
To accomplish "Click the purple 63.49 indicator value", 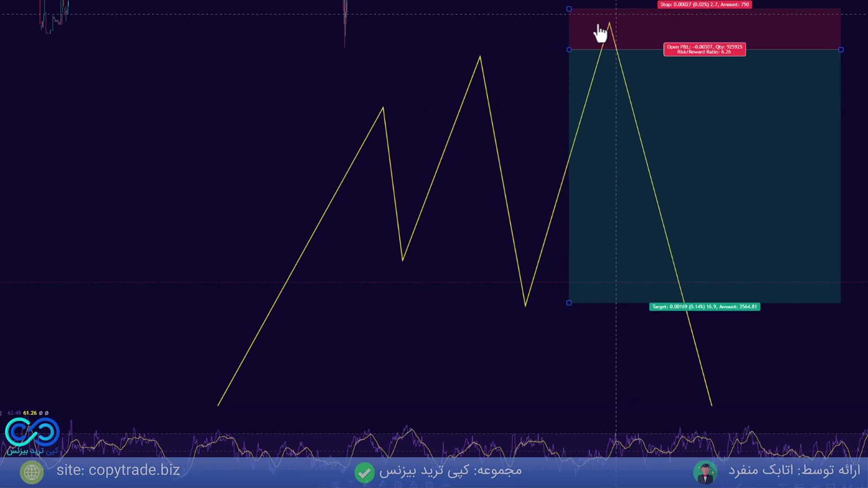I will [x=14, y=413].
